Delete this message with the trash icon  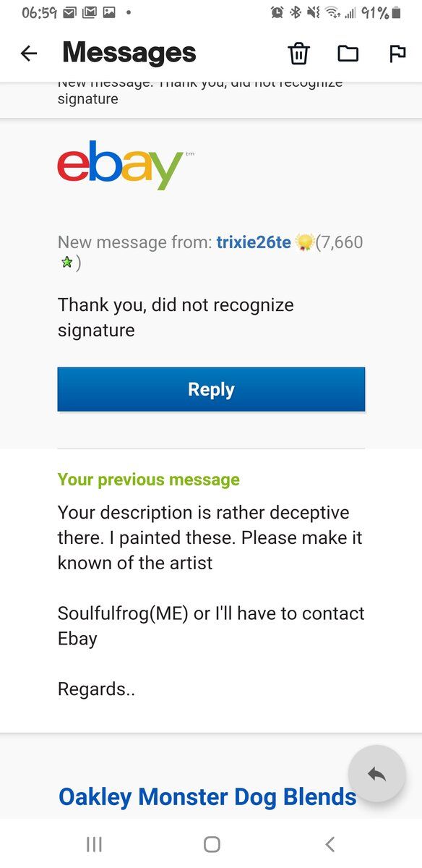click(298, 53)
